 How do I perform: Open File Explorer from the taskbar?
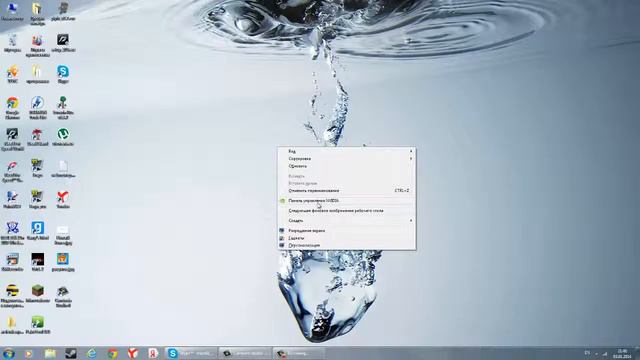[50, 353]
